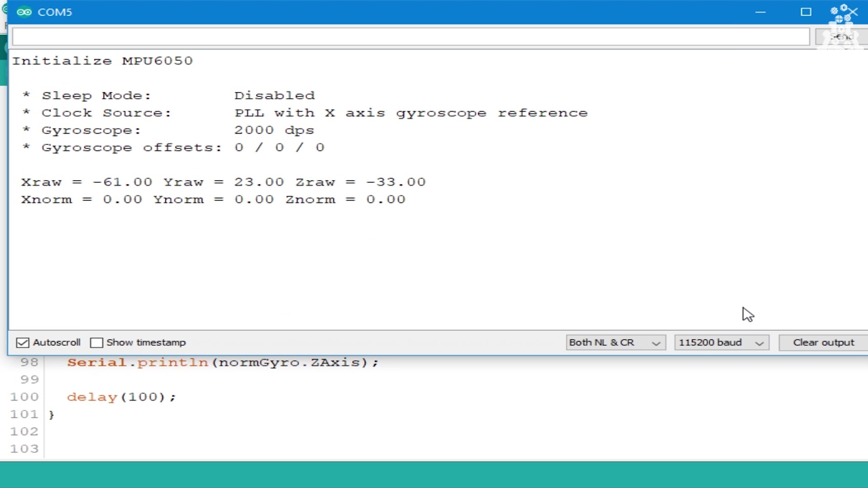Toggle Autoscroll to disable serial output scrolling

coord(23,342)
